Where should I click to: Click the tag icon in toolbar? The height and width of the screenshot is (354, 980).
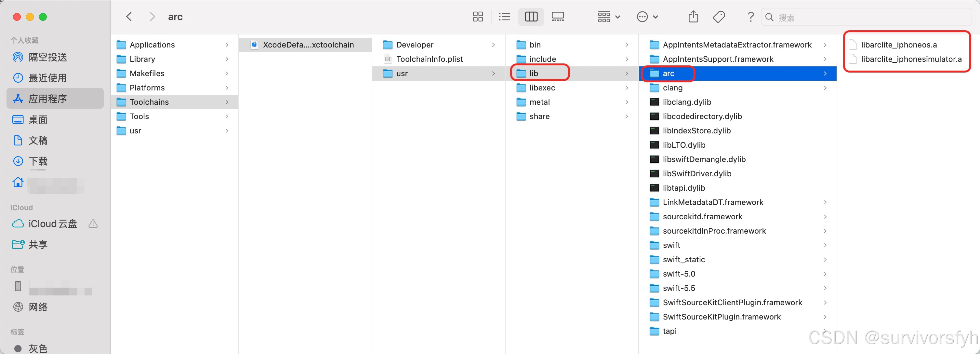tap(719, 17)
